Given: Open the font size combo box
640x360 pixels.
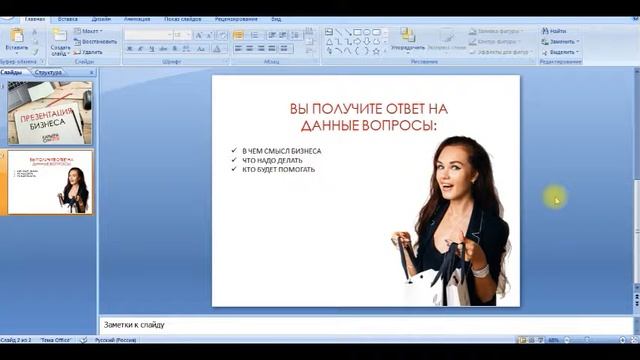Looking at the screenshot, I should click(182, 36).
